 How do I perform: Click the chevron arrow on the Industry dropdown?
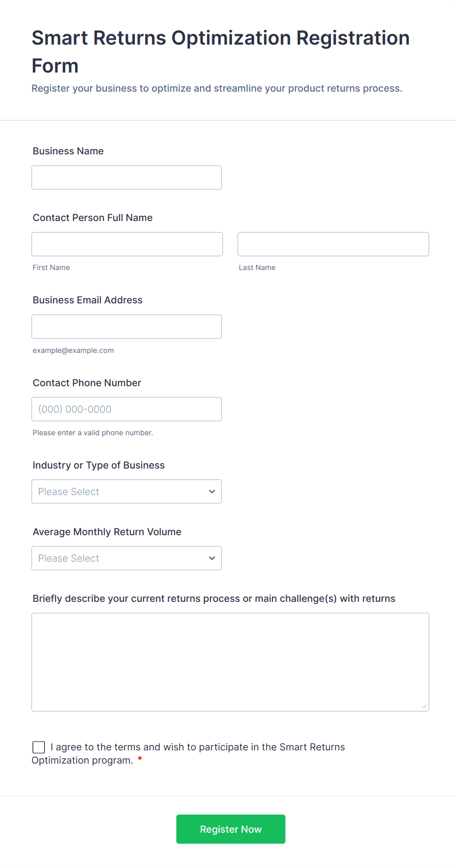click(212, 492)
